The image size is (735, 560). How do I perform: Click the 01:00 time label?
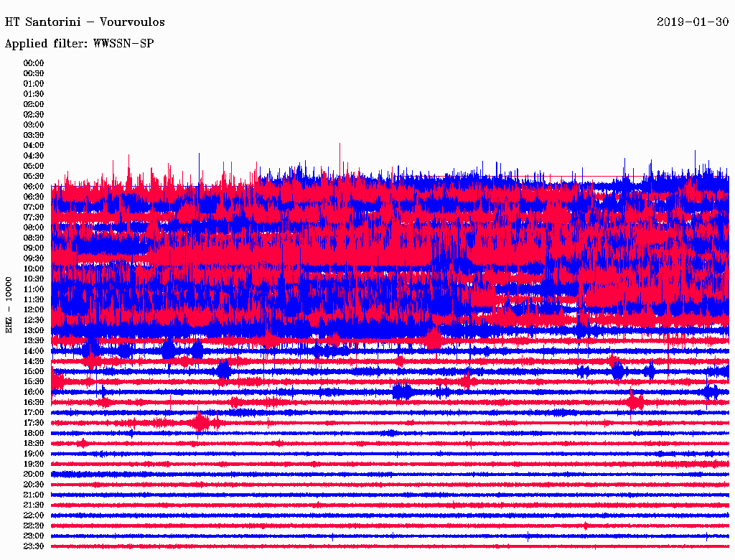click(34, 84)
